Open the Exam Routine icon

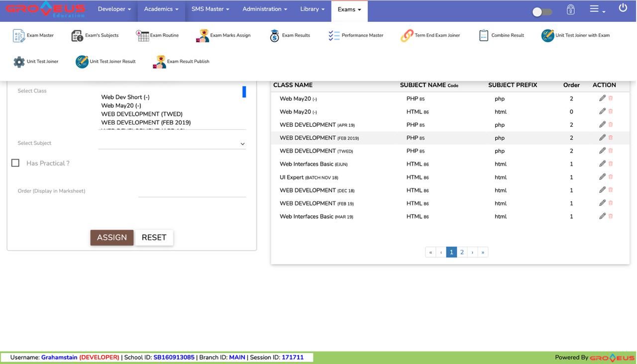click(x=143, y=36)
